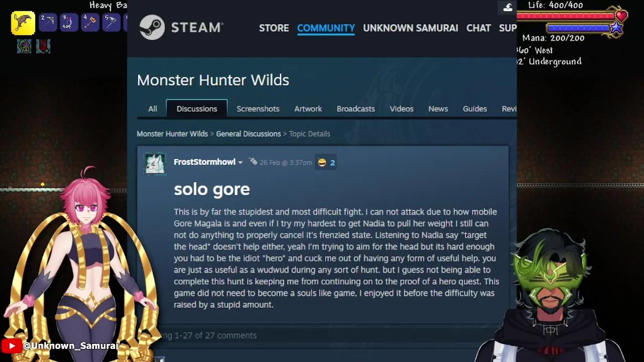
Task: Select the pickaxe in hotbar slot 2
Action: (x=48, y=23)
